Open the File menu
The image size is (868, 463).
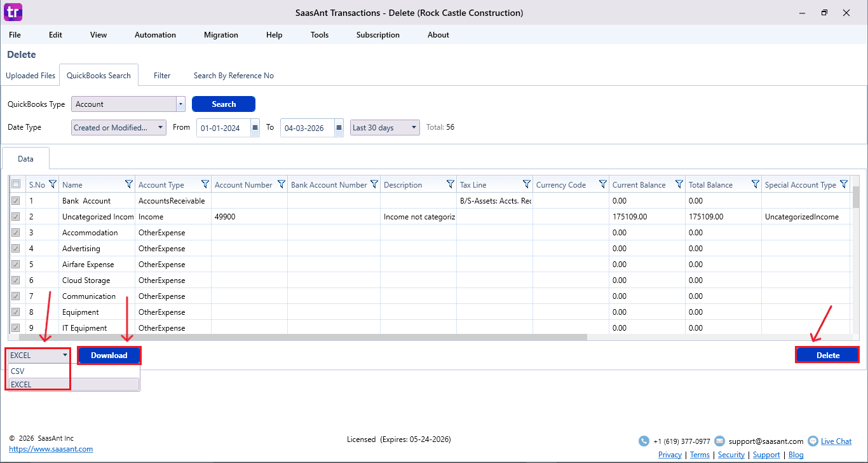pyautogui.click(x=15, y=35)
